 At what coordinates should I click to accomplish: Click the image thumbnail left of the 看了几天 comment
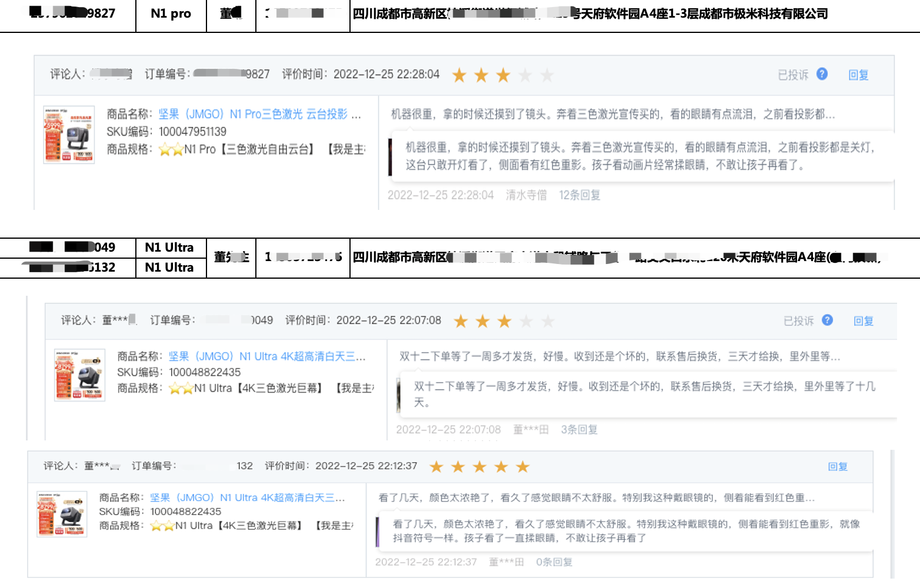point(378,531)
